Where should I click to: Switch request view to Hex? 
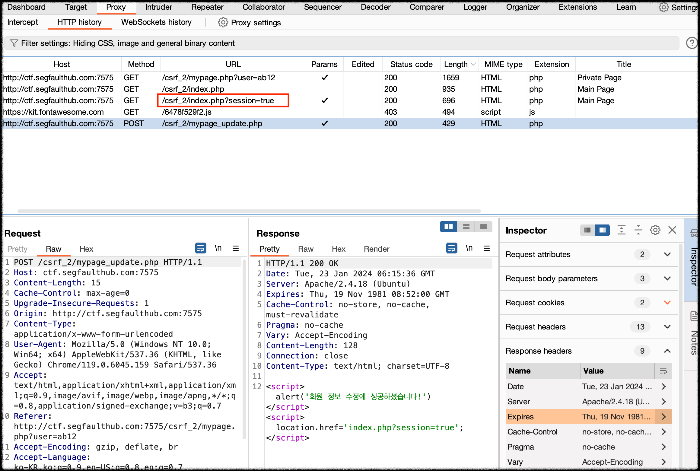pyautogui.click(x=86, y=249)
